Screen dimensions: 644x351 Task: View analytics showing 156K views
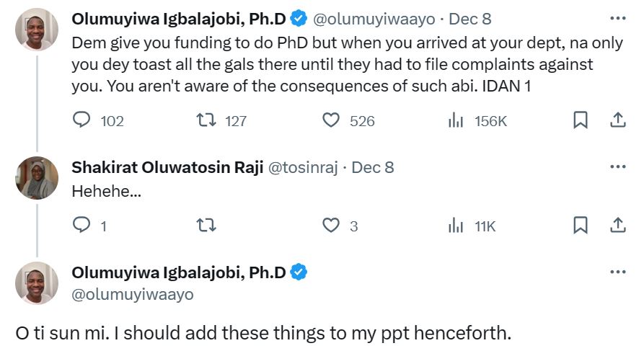point(456,121)
